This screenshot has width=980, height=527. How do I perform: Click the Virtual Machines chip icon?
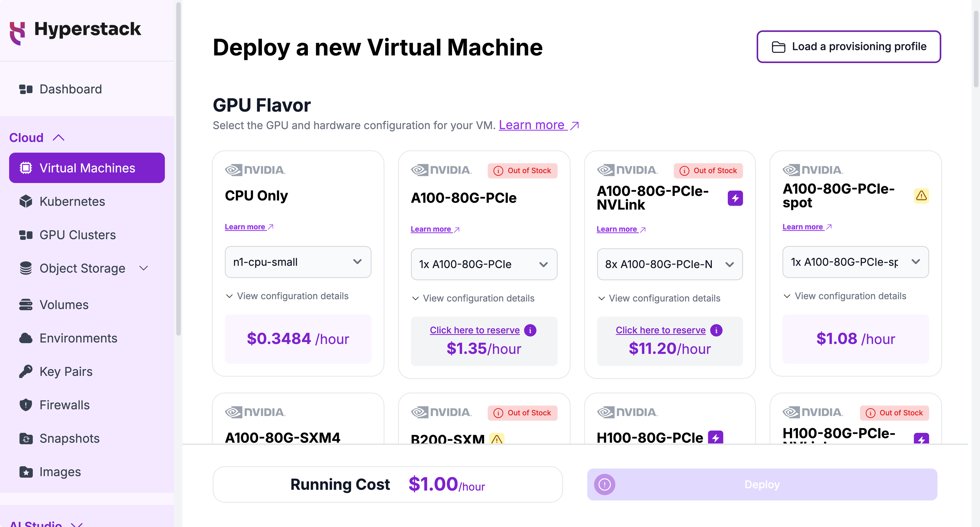coord(26,168)
